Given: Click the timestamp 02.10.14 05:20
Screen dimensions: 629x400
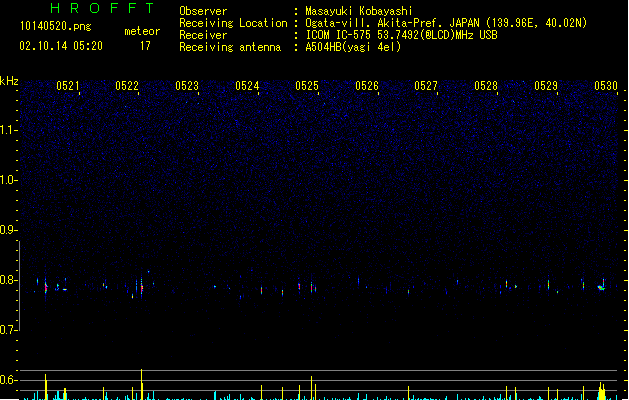Looking at the screenshot, I should (x=61, y=46).
